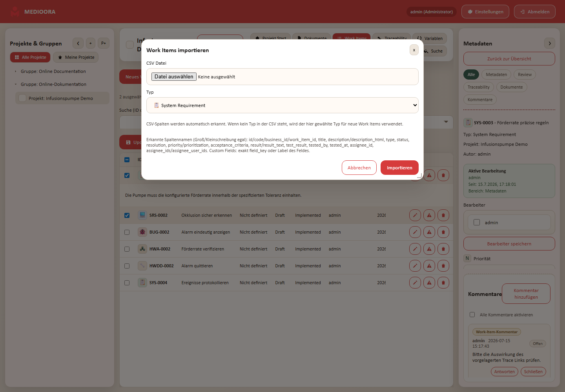Cancel import with the Abbrechen button
565x392 pixels.
tap(359, 168)
